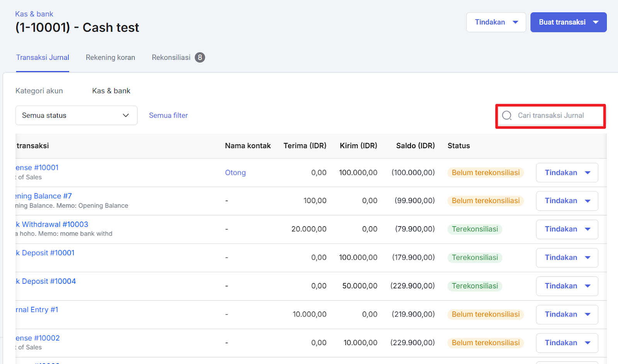
Task: Click the 50.000,00 kirim value
Action: [x=360, y=286]
